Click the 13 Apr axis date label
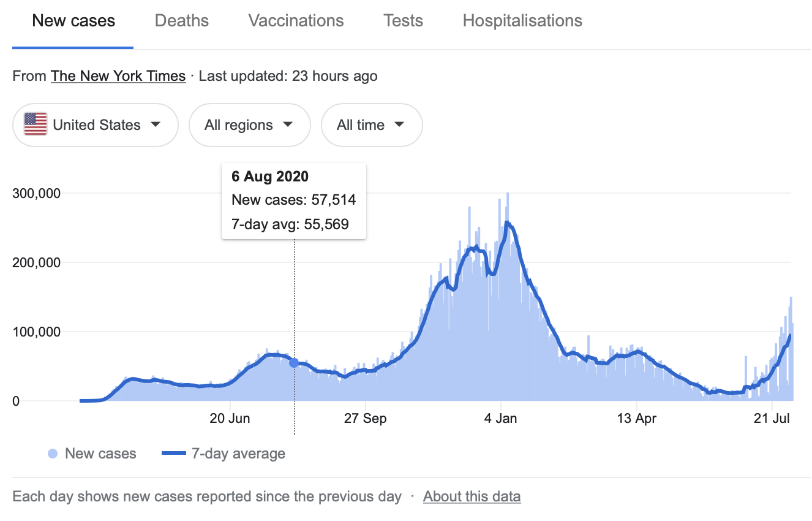Viewport: 812px width, 521px height. (x=637, y=419)
